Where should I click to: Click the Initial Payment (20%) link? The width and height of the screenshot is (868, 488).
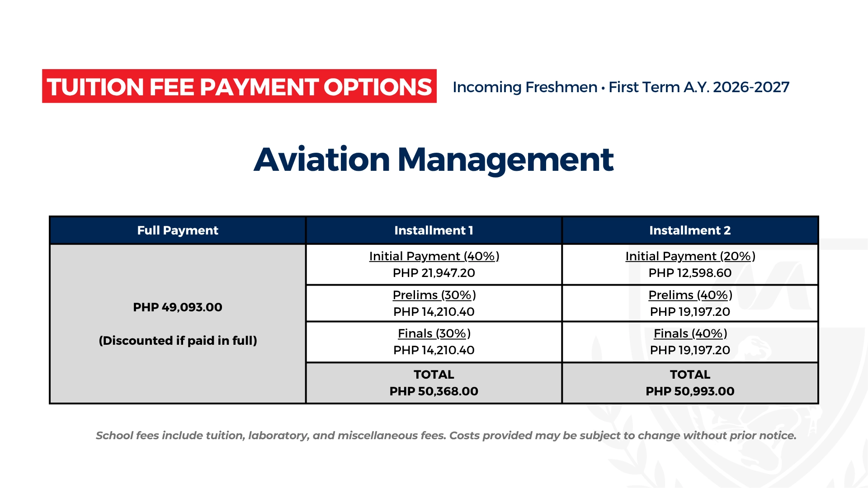690,256
